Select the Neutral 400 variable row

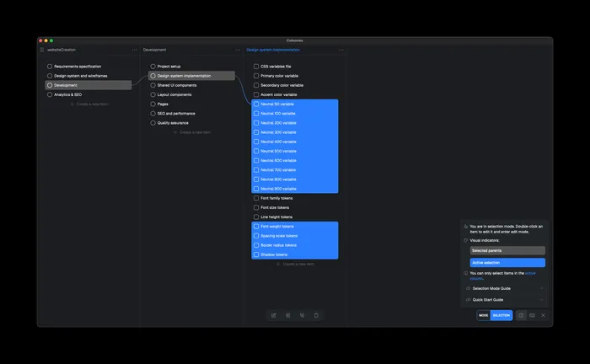coord(295,142)
